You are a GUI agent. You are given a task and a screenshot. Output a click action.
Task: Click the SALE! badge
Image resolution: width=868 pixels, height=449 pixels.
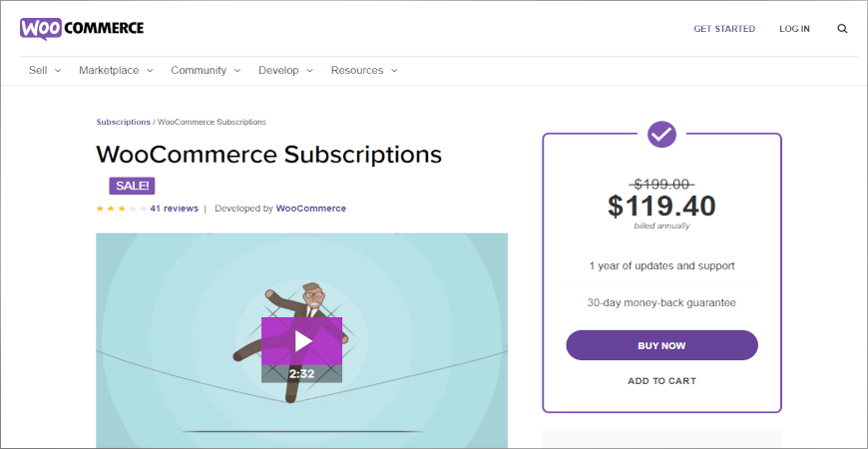click(132, 186)
